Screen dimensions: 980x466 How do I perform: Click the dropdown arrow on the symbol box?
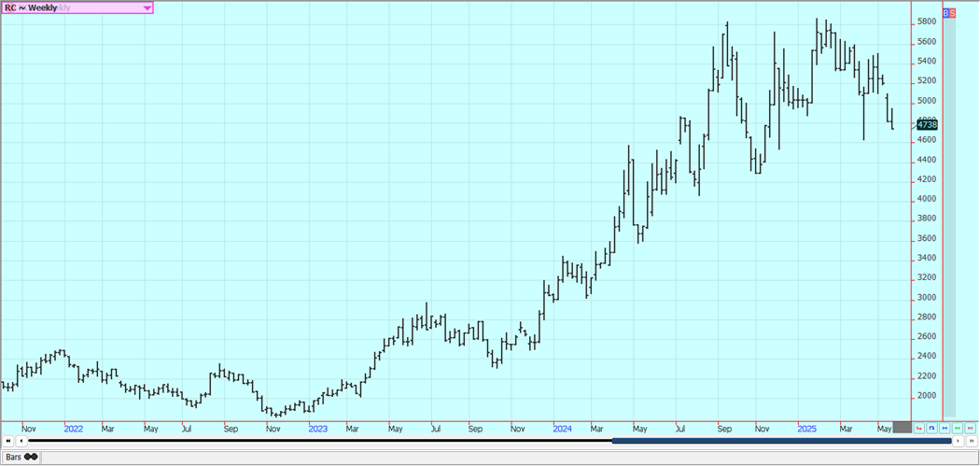(147, 7)
